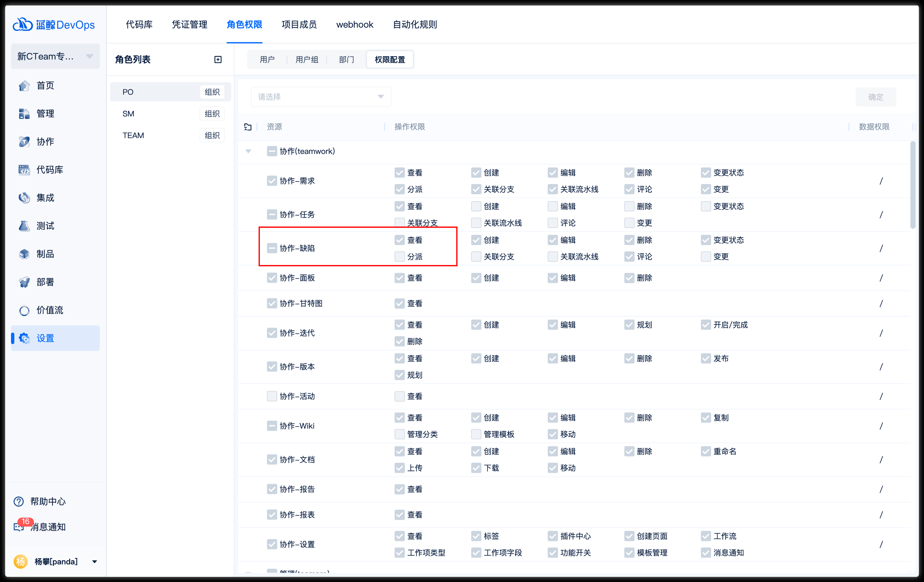
Task: Click the 数据权限 column header
Action: tap(874, 127)
